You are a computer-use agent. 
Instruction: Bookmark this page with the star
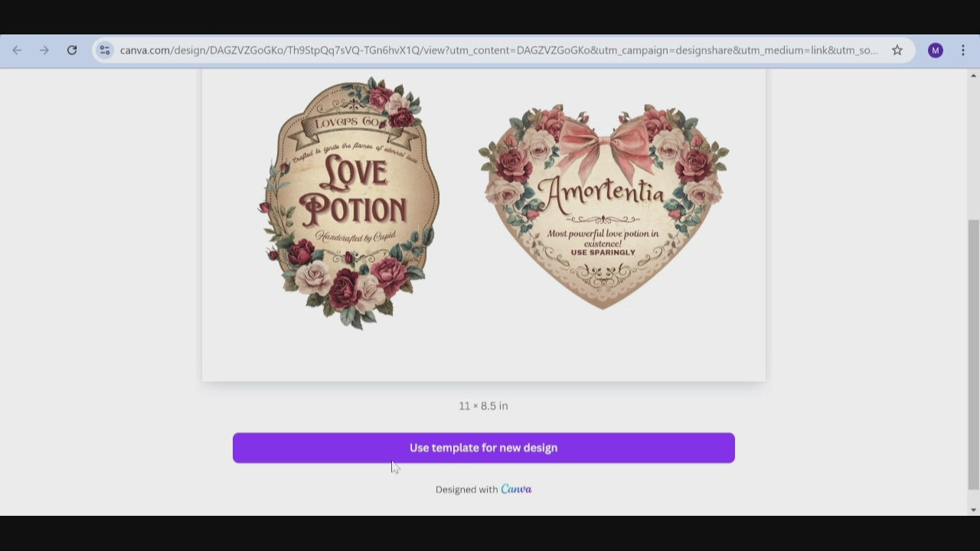pyautogui.click(x=897, y=51)
